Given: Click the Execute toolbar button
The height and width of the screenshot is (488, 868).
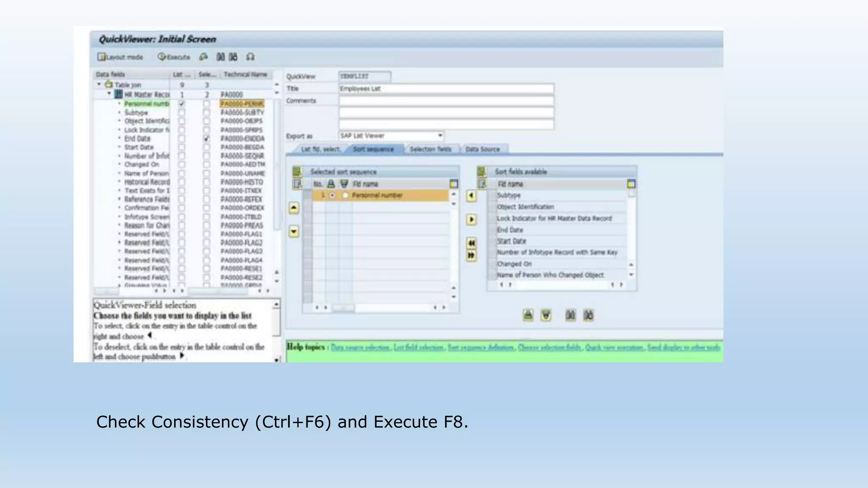Looking at the screenshot, I should point(174,57).
